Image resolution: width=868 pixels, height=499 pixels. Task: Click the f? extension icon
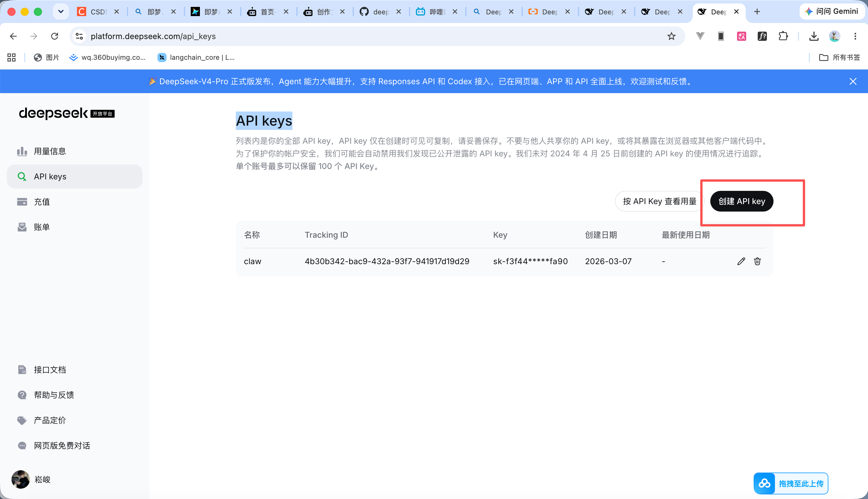click(x=762, y=36)
